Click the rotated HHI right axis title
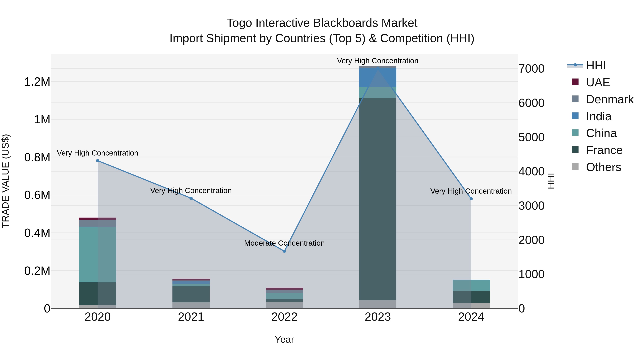 coord(551,181)
